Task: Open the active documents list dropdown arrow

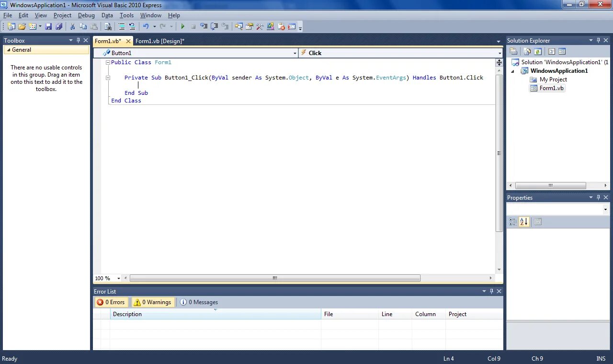Action: (x=498, y=41)
